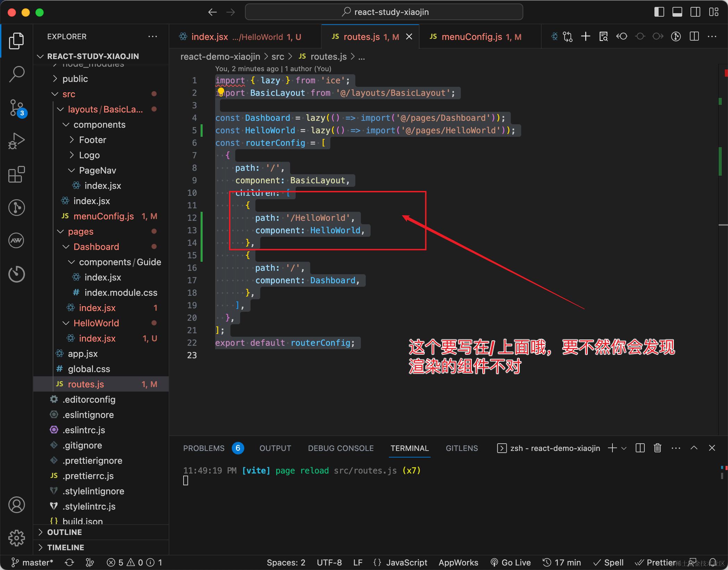728x570 pixels.
Task: Click the master branch in status bar
Action: [33, 562]
